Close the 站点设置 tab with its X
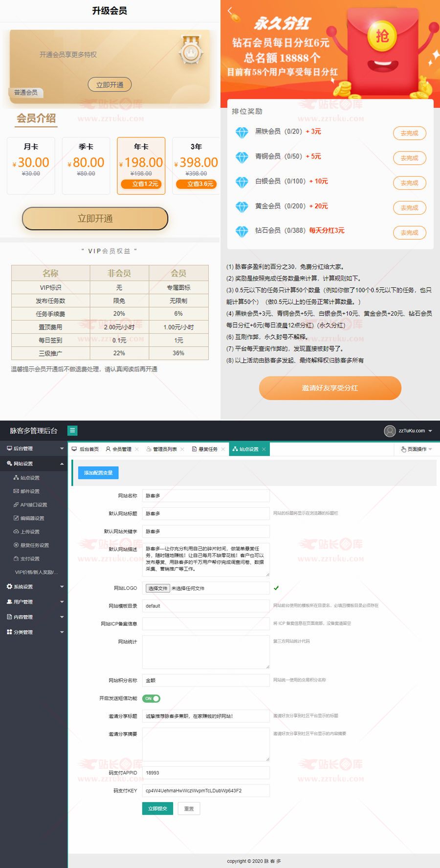440x868 pixels. coord(264,449)
